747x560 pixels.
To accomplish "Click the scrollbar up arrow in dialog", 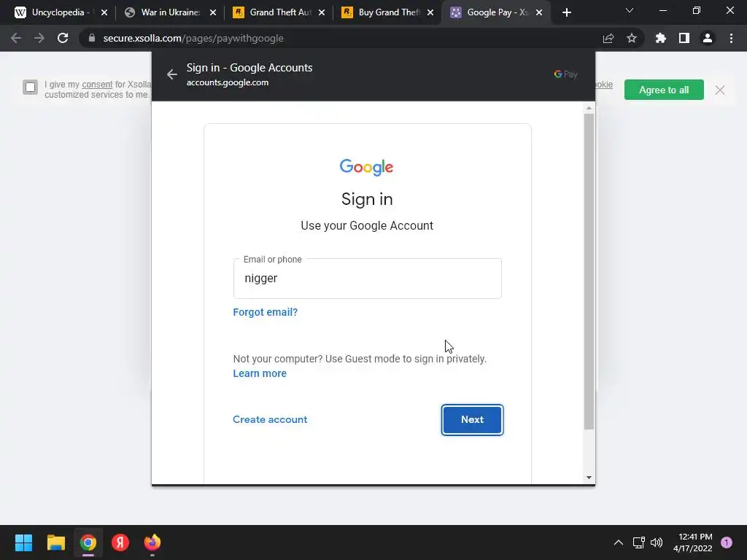I will 589,108.
